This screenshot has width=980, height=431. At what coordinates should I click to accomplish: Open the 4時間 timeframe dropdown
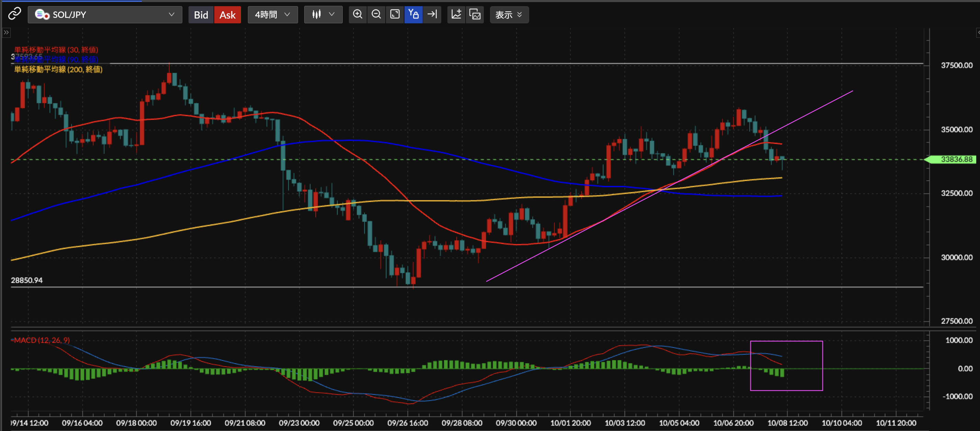[x=272, y=15]
